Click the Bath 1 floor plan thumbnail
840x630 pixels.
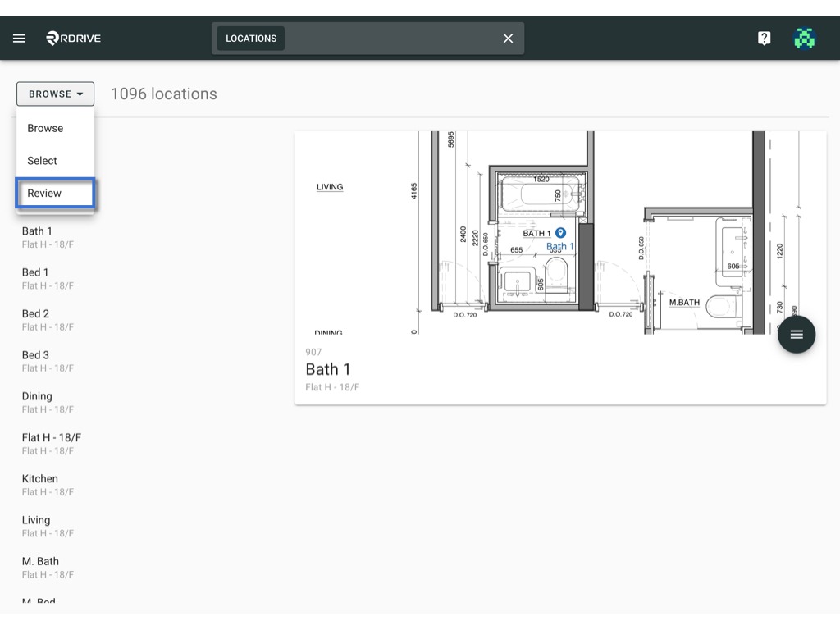560,232
